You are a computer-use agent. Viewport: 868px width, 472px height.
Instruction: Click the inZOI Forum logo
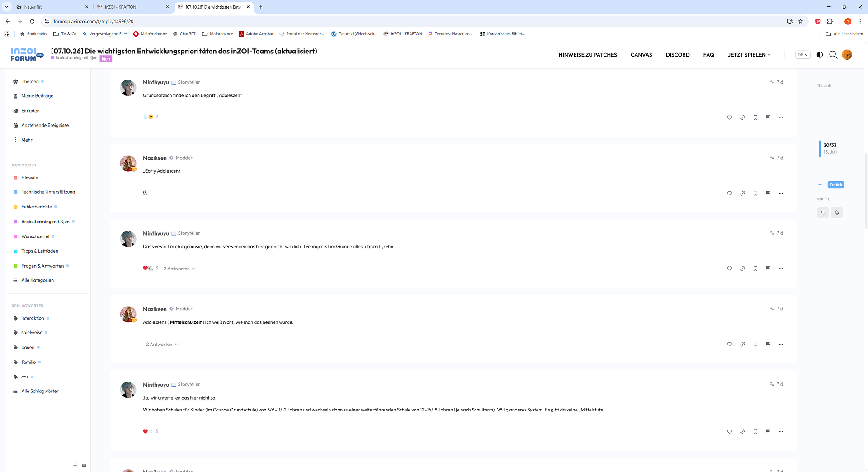(26, 55)
